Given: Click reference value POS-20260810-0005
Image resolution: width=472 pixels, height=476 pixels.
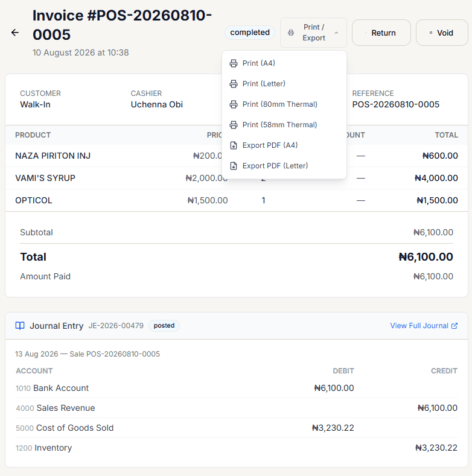Looking at the screenshot, I should point(396,104).
